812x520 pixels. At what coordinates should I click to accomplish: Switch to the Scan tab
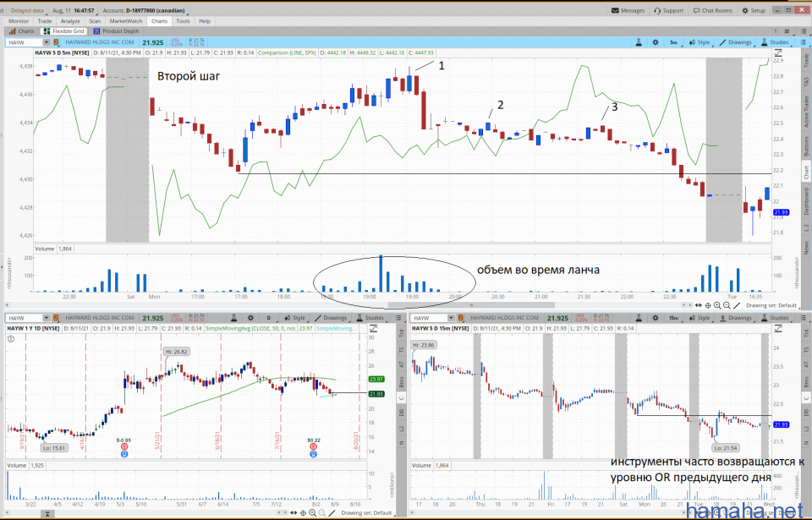pyautogui.click(x=95, y=21)
